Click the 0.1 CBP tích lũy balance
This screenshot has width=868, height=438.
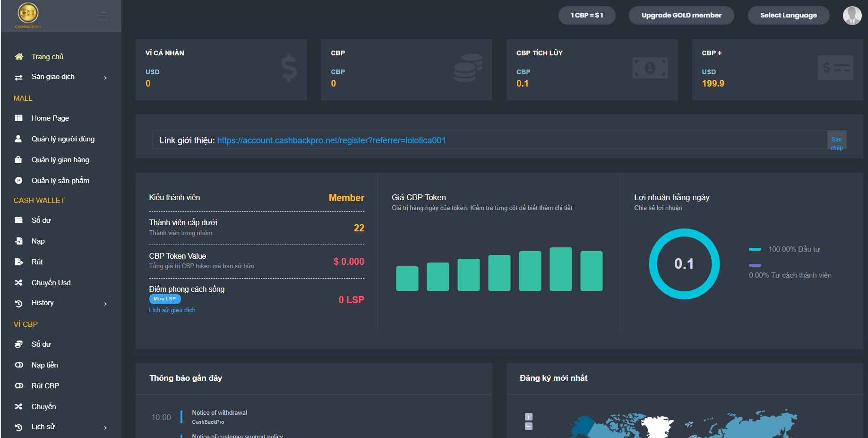[522, 84]
